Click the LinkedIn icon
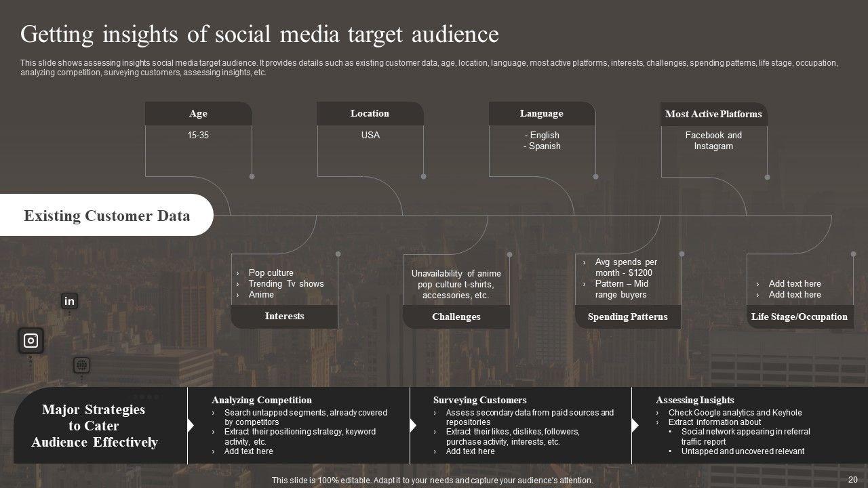Image resolution: width=868 pixels, height=488 pixels. point(69,301)
